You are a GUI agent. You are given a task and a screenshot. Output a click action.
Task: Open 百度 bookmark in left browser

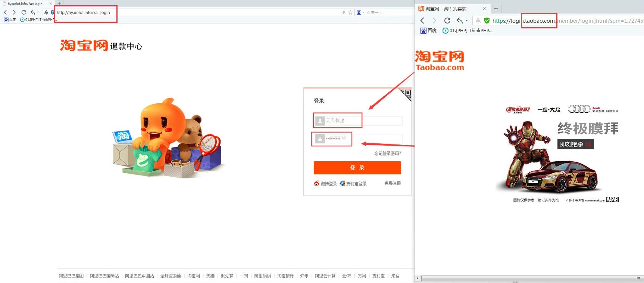point(10,20)
